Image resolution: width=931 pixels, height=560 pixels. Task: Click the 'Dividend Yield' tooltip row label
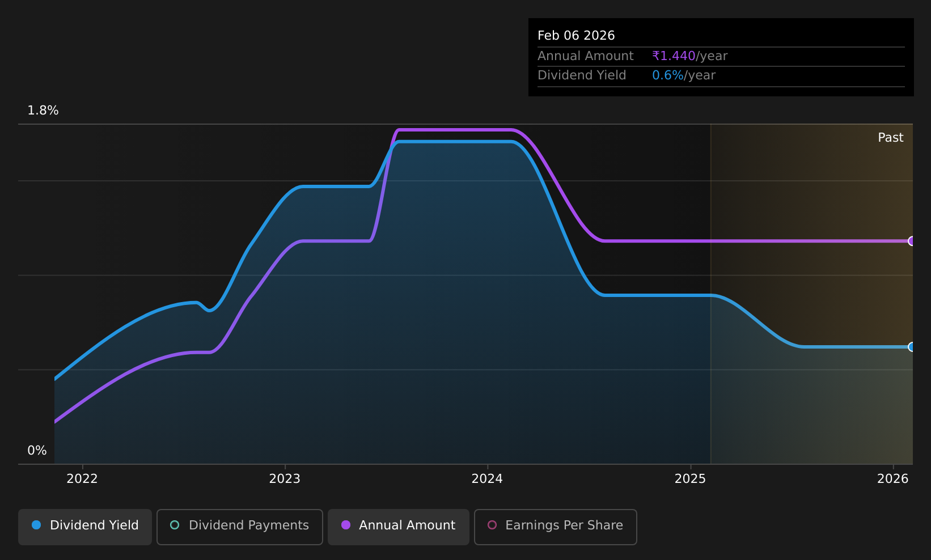click(582, 75)
